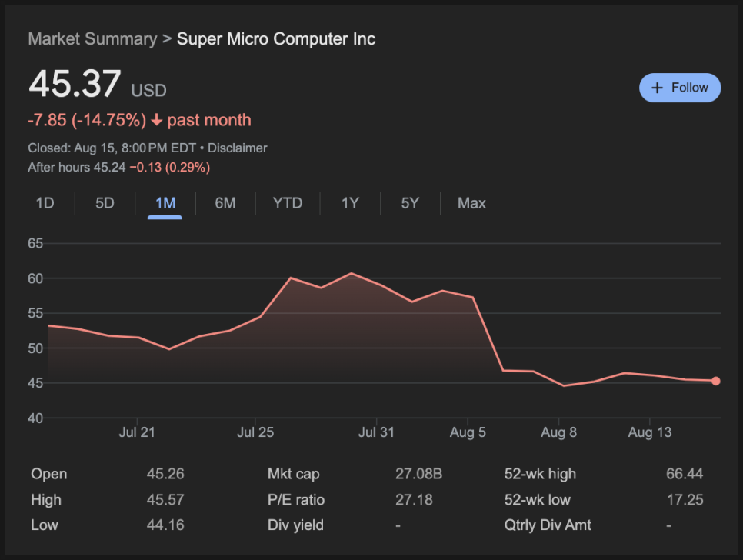
Task: Click the Open value 45.26
Action: click(165, 474)
